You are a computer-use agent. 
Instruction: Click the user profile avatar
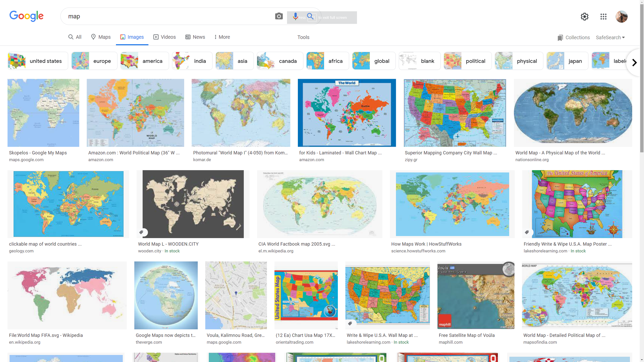click(x=621, y=17)
